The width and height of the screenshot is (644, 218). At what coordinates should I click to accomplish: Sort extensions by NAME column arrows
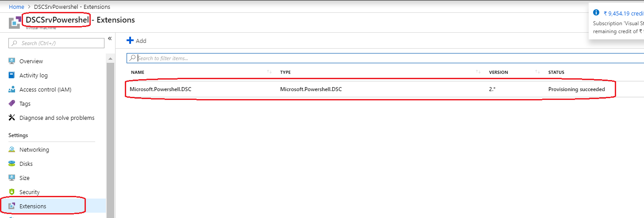tap(269, 72)
